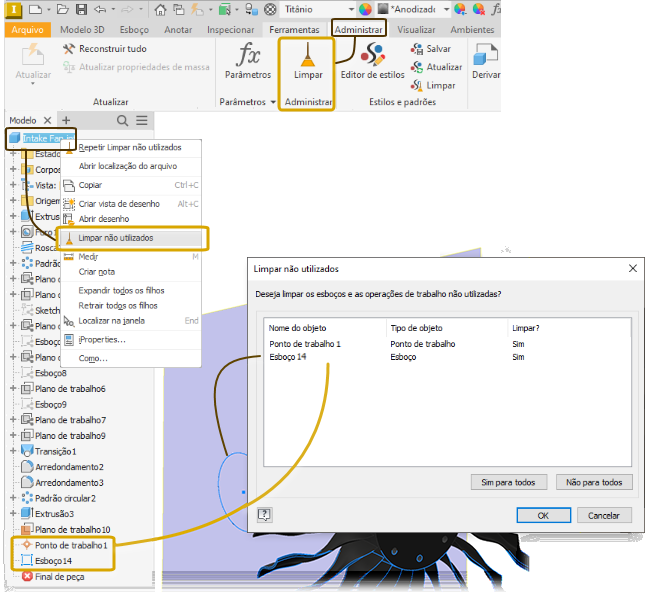The height and width of the screenshot is (592, 650).
Task: Click the New file icon in quick access toolbar
Action: (36, 9)
